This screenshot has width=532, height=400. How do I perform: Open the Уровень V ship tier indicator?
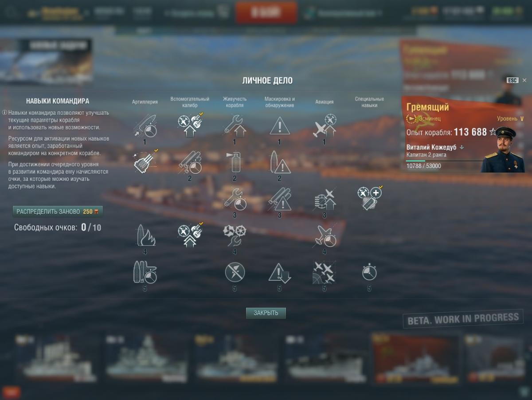510,119
